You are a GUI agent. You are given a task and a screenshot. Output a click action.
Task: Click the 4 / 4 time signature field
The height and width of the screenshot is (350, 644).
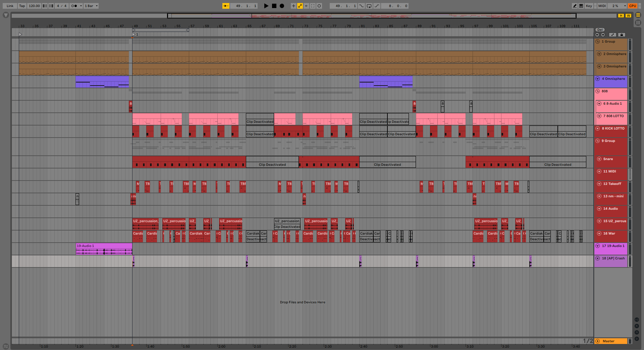(x=61, y=6)
